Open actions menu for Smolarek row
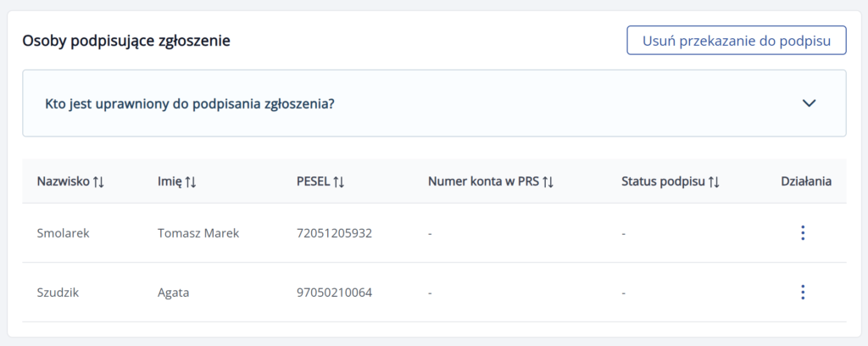The width and height of the screenshot is (868, 346). [x=802, y=233]
